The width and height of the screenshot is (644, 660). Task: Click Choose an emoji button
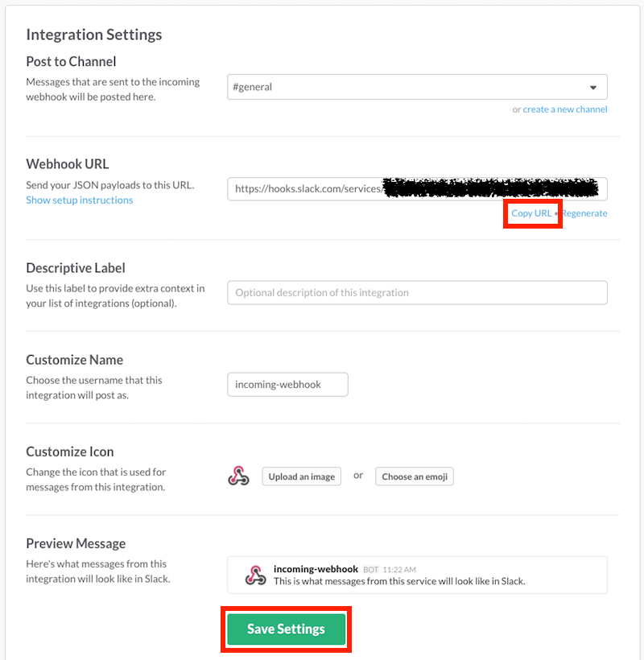pos(415,476)
